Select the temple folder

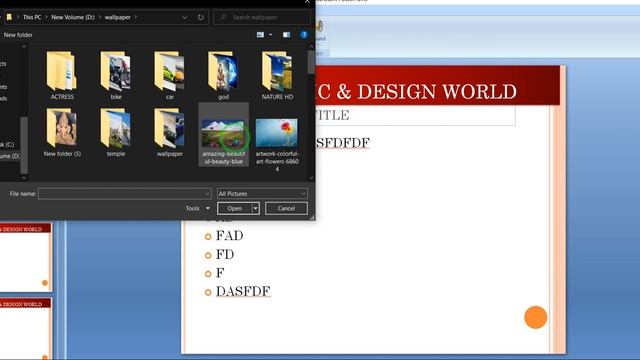pyautogui.click(x=116, y=133)
